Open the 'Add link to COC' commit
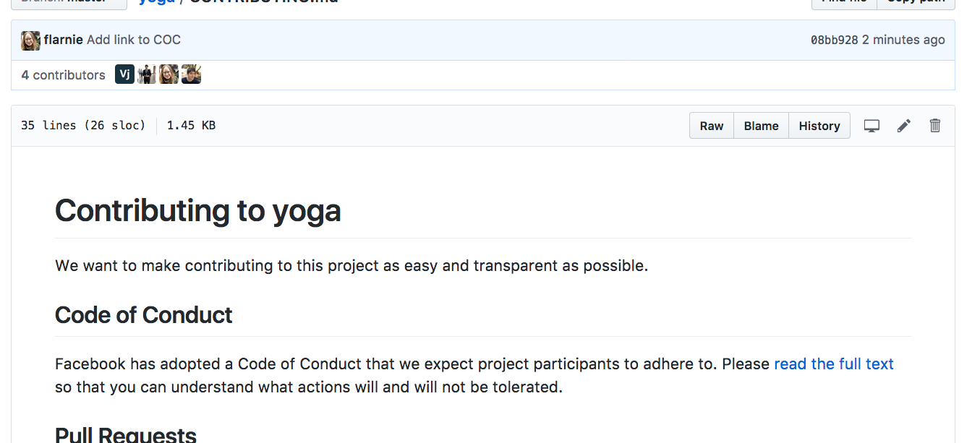Screen dimensions: 980x443 [x=134, y=40]
